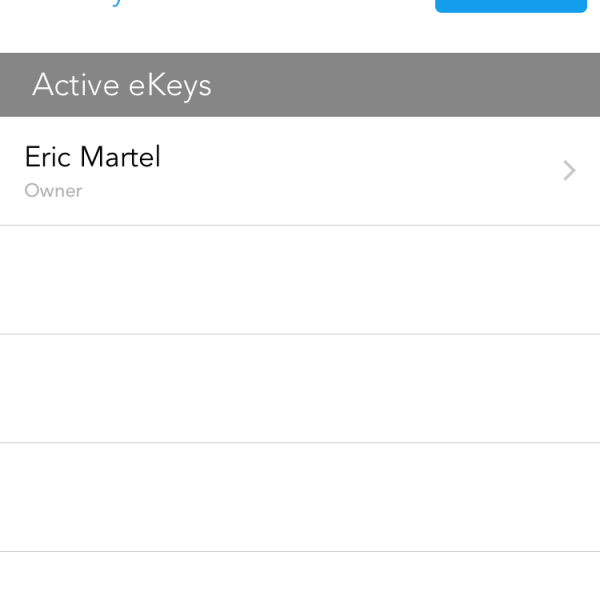This screenshot has width=600, height=600.
Task: Click the name text Eric Martel
Action: [x=92, y=157]
